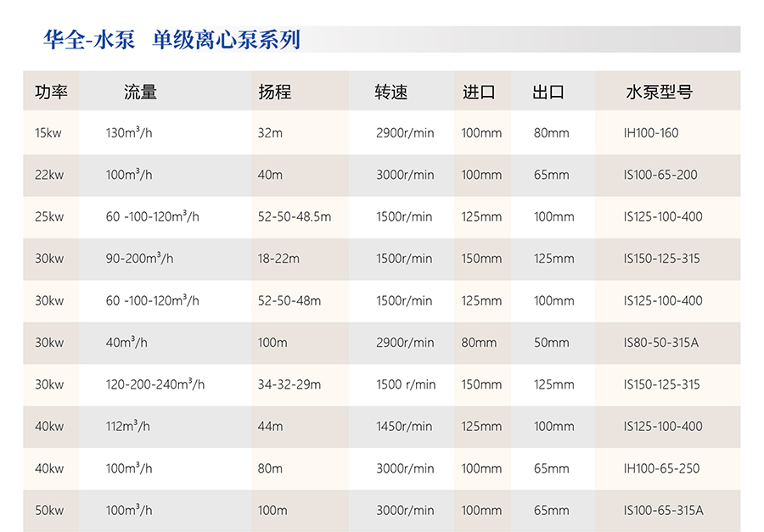
Task: Select the 水泵型号 column header
Action: pos(659,92)
